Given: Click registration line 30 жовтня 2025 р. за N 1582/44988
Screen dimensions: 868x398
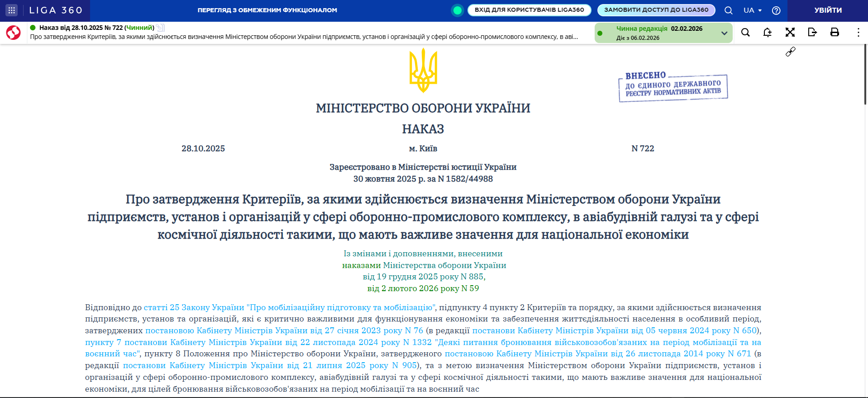Looking at the screenshot, I should pyautogui.click(x=423, y=179).
